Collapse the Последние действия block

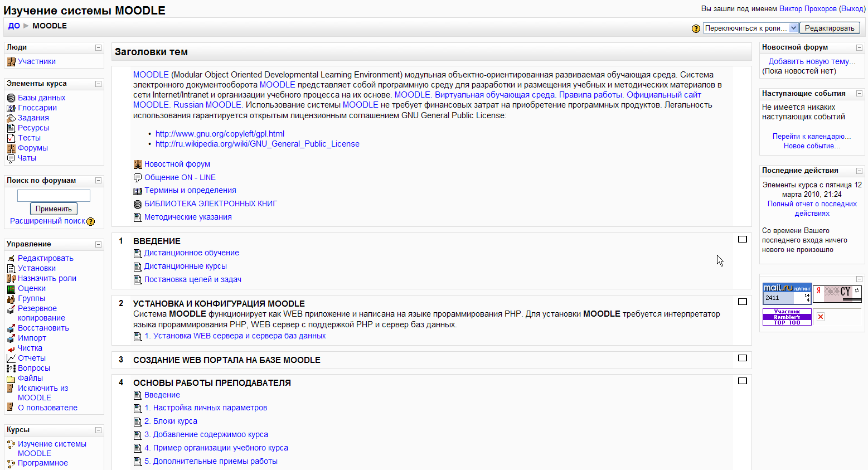[860, 171]
